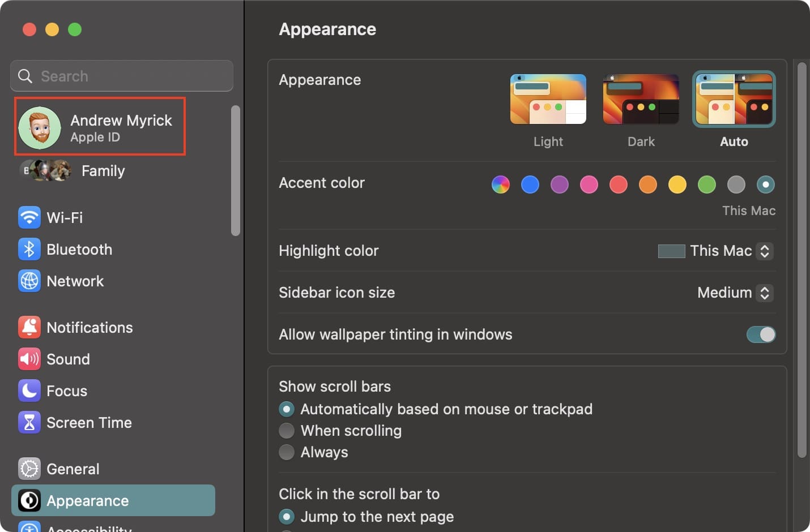Toggle Allow wallpaper tinting in windows

pyautogui.click(x=761, y=334)
